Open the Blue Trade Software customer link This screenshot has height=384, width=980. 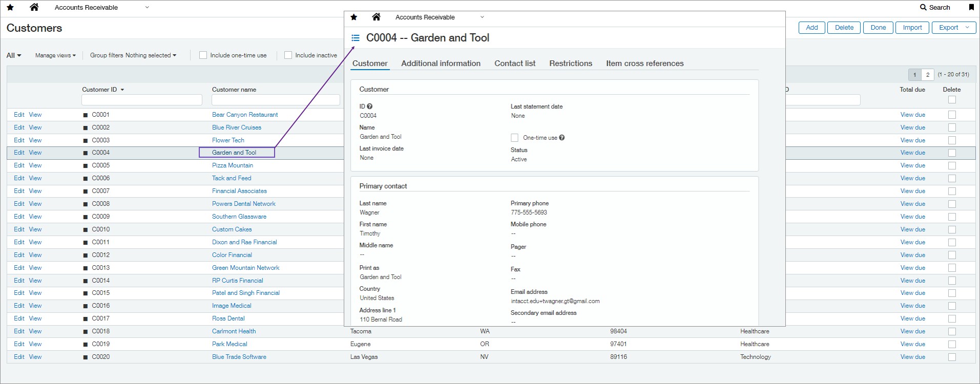tap(239, 357)
